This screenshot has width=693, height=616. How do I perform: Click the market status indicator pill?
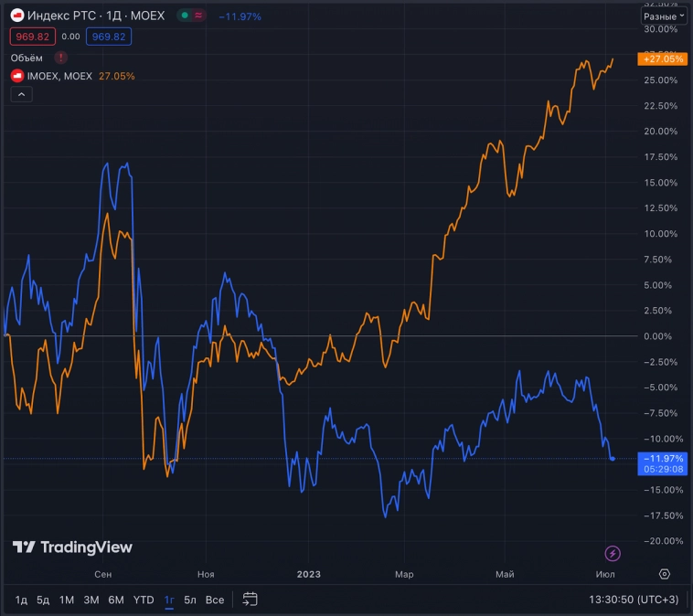(x=192, y=16)
